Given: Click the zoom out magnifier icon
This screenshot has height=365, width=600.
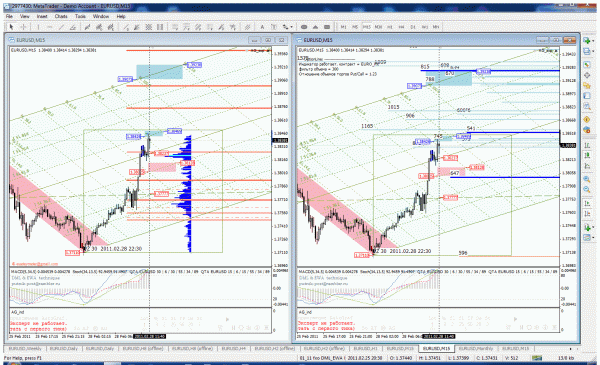Looking at the screenshot, I should 587,190.
